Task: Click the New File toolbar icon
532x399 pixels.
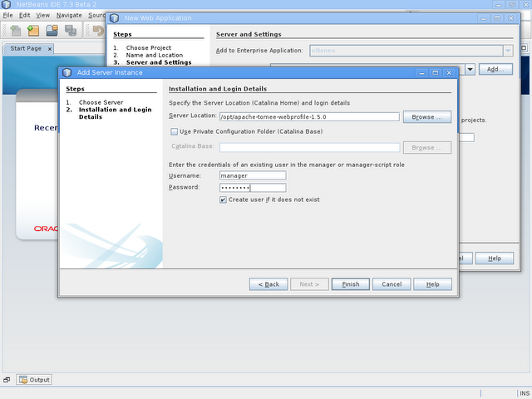Action: coord(16,31)
